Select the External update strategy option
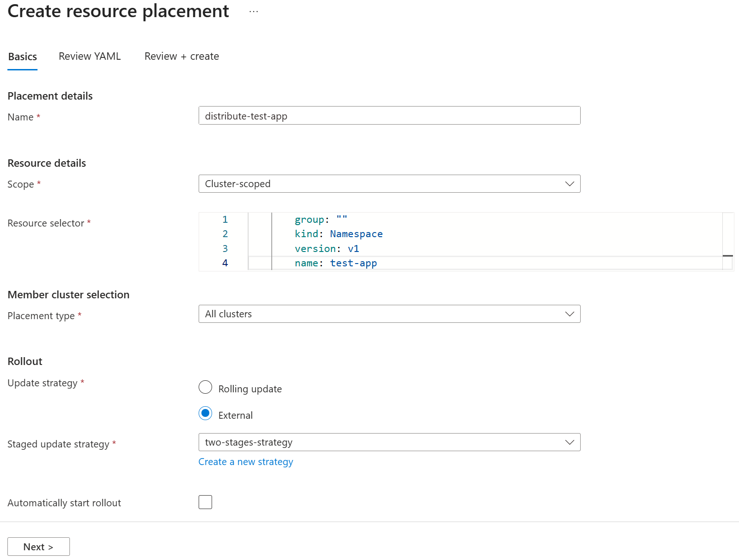 coord(205,413)
